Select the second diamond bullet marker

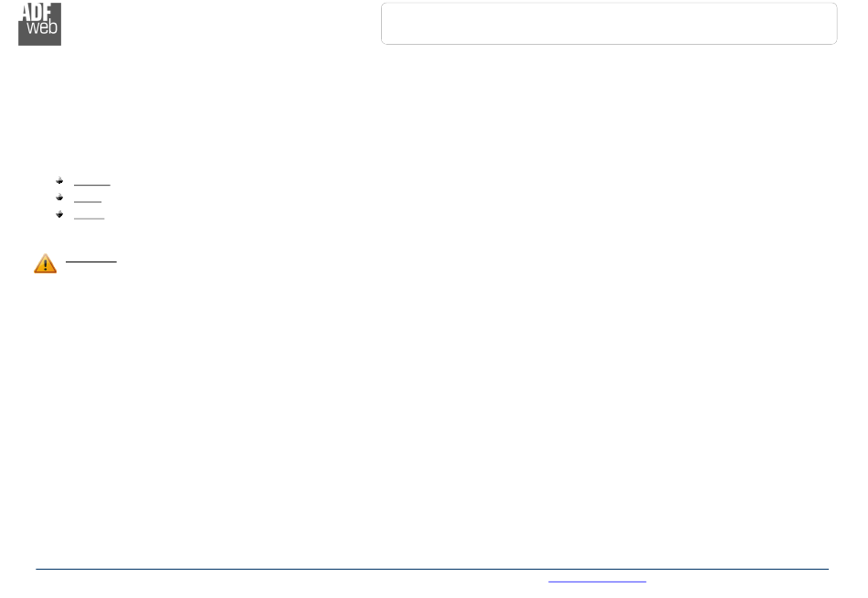59,197
